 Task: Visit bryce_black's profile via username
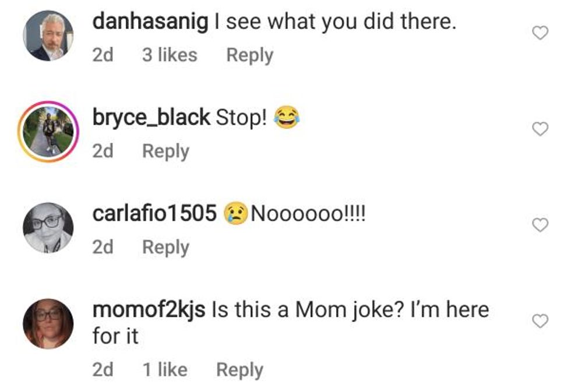click(x=151, y=118)
